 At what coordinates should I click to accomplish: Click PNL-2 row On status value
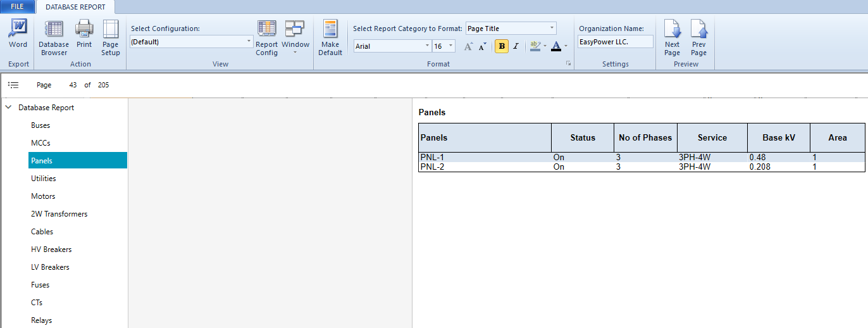pyautogui.click(x=559, y=167)
